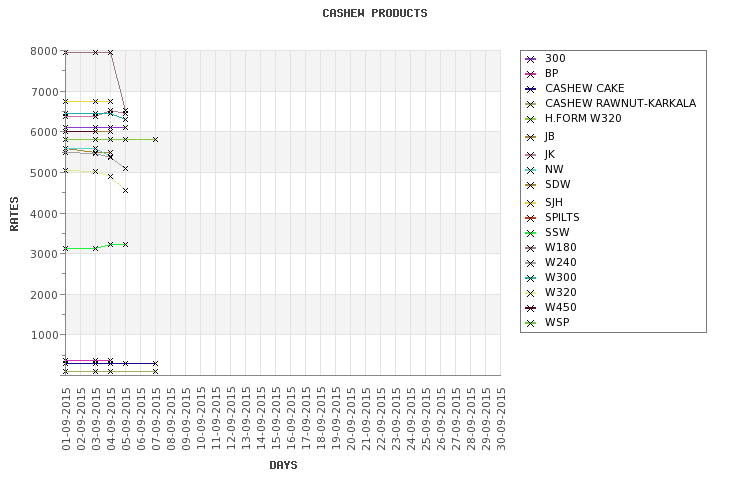Image resolution: width=750 pixels, height=500 pixels.
Task: Click the data point near 5800 on 07-09-2015
Action: click(x=155, y=140)
